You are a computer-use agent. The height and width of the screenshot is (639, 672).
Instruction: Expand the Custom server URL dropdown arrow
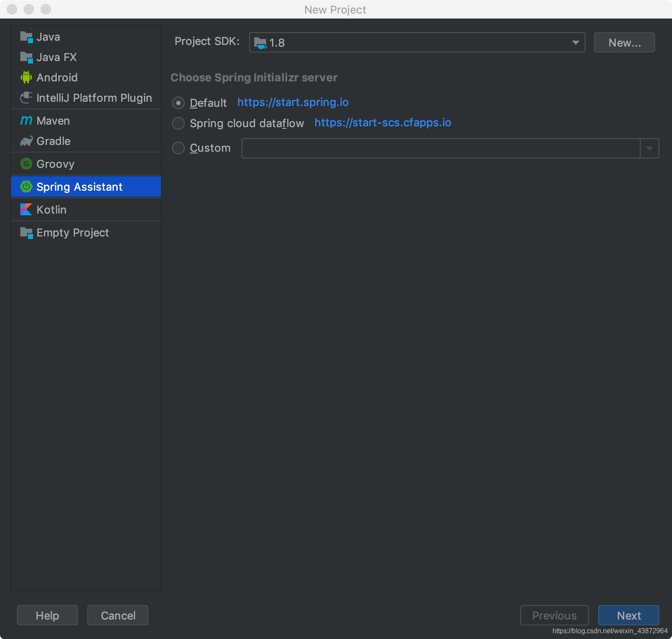649,148
